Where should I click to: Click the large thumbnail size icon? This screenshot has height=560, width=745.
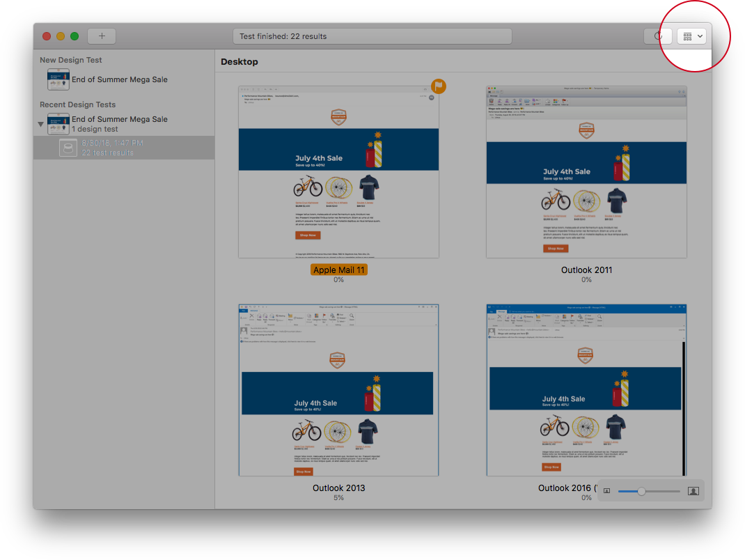[693, 491]
